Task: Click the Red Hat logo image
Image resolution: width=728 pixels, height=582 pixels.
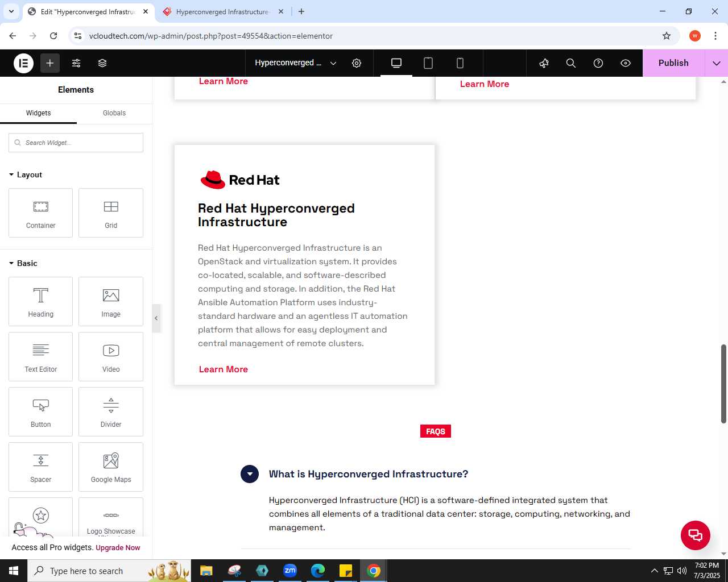Action: coord(240,180)
